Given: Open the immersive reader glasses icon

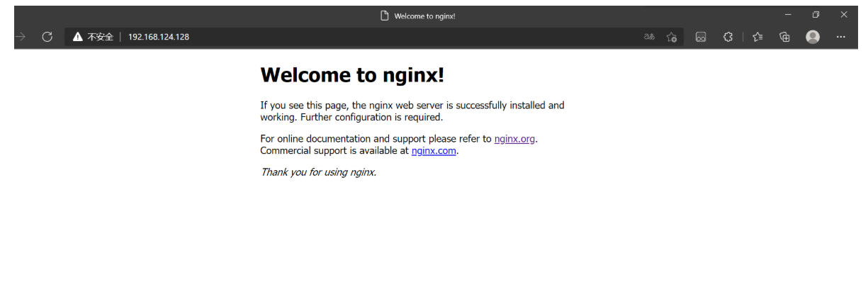Looking at the screenshot, I should point(701,37).
